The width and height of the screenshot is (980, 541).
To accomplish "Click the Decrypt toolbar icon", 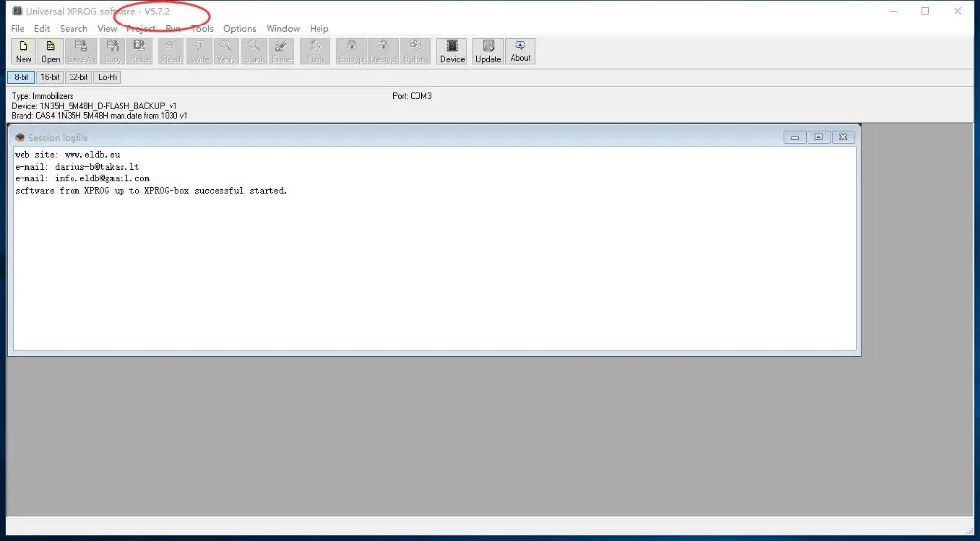I will click(x=384, y=51).
